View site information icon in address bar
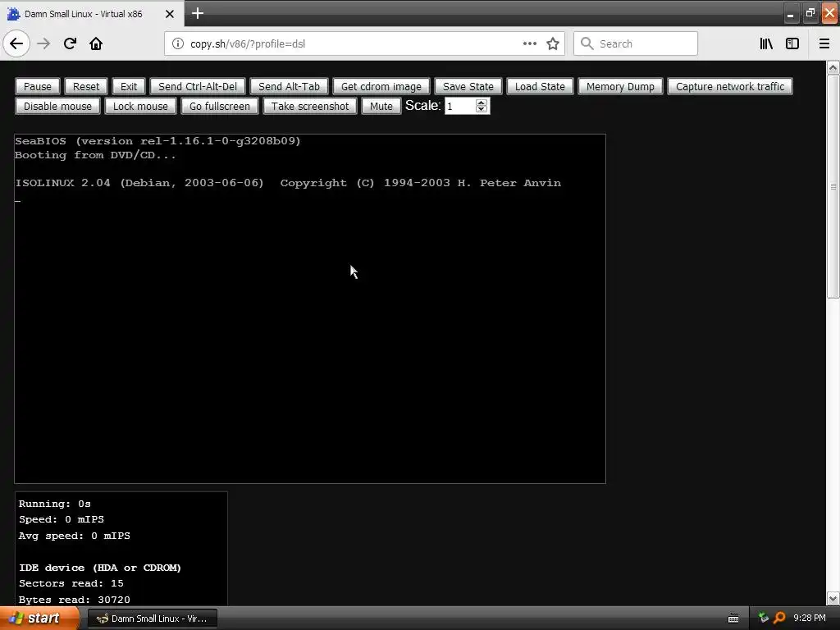Screen dimensions: 840x630 tap(177, 43)
